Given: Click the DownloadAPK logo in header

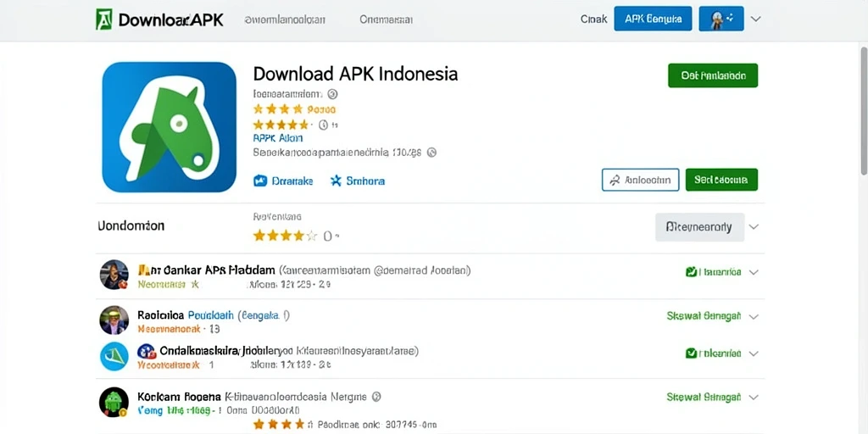Looking at the screenshot, I should pyautogui.click(x=159, y=19).
